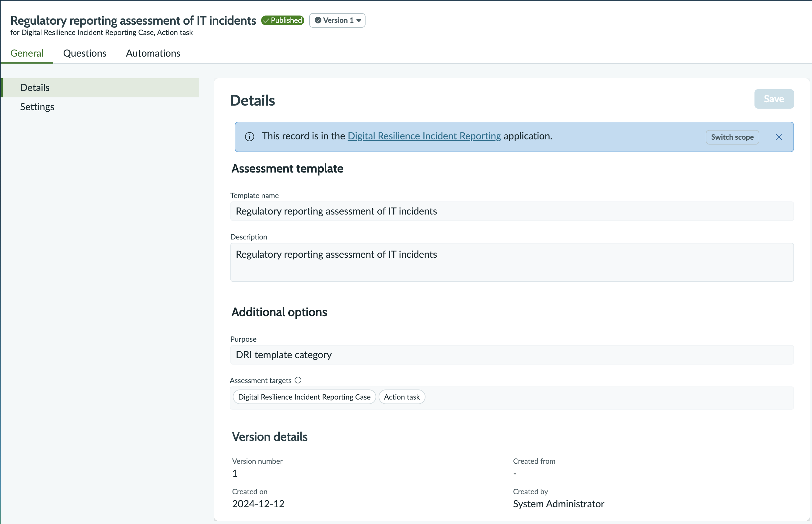812x524 pixels.
Task: Click the Additional options heading
Action: pyautogui.click(x=279, y=312)
